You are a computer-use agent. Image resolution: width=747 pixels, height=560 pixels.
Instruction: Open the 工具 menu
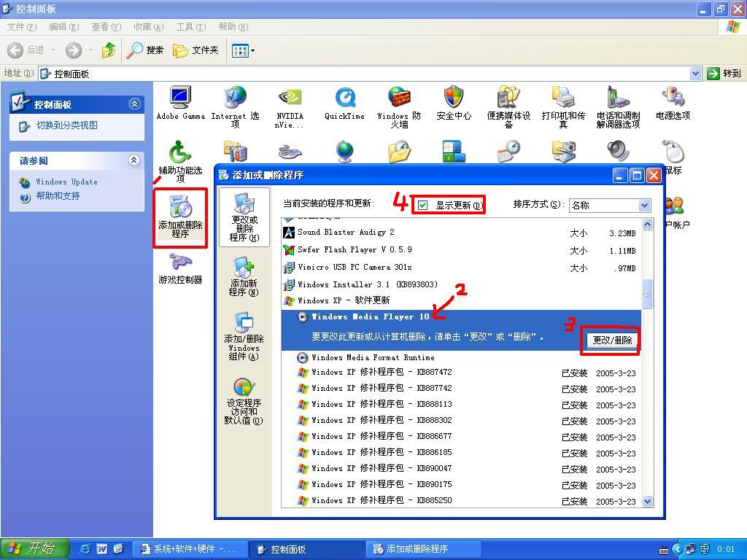(x=191, y=27)
